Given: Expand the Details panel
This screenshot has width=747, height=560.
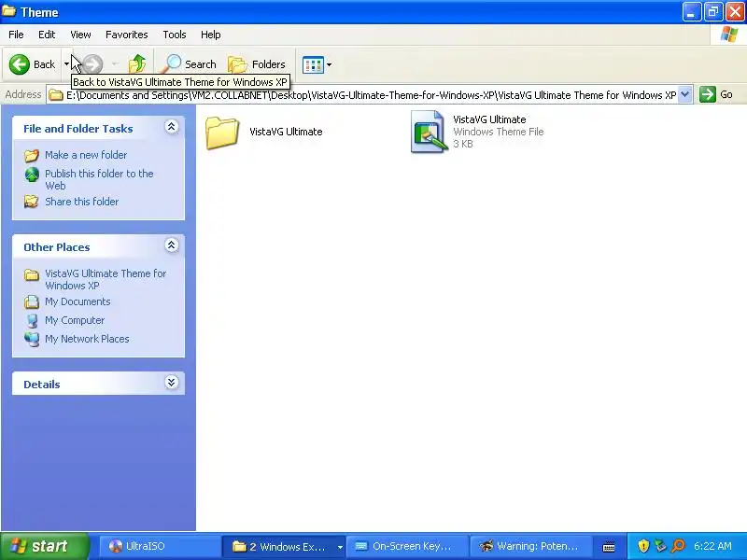Looking at the screenshot, I should pos(172,383).
